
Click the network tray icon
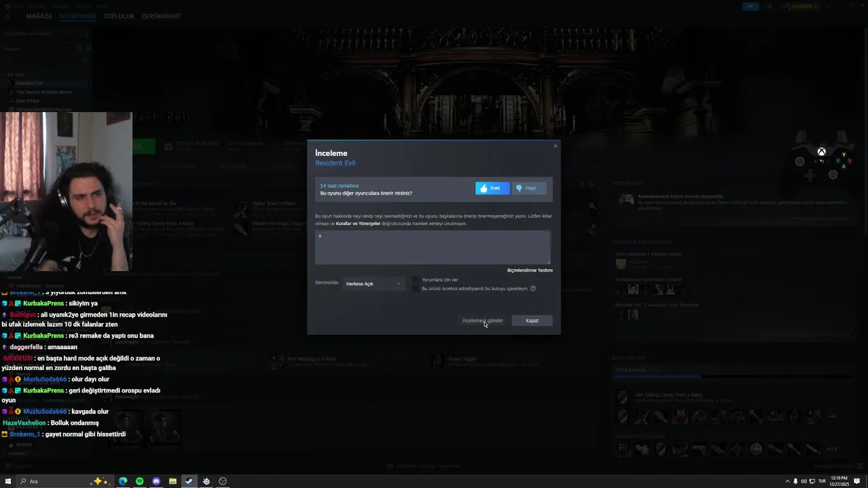click(x=812, y=481)
